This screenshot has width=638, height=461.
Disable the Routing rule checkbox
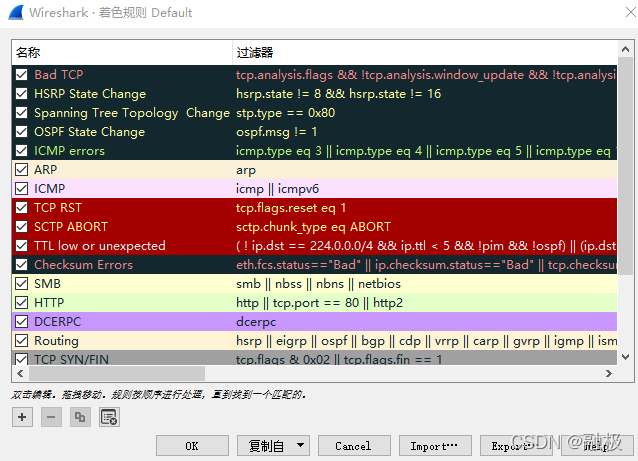tap(22, 341)
